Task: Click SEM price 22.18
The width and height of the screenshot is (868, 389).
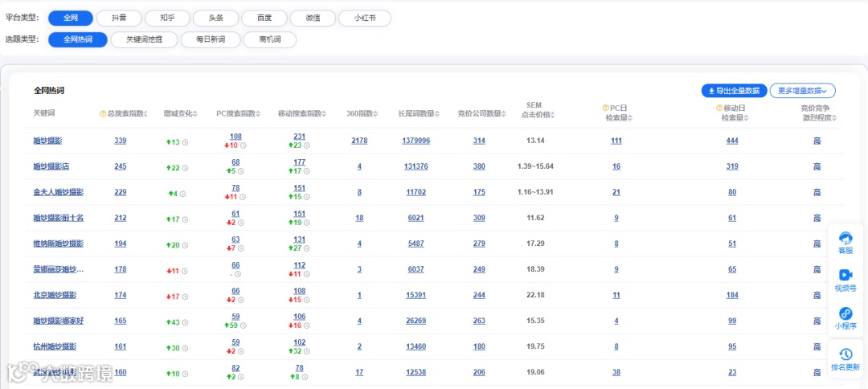Action: click(x=535, y=296)
